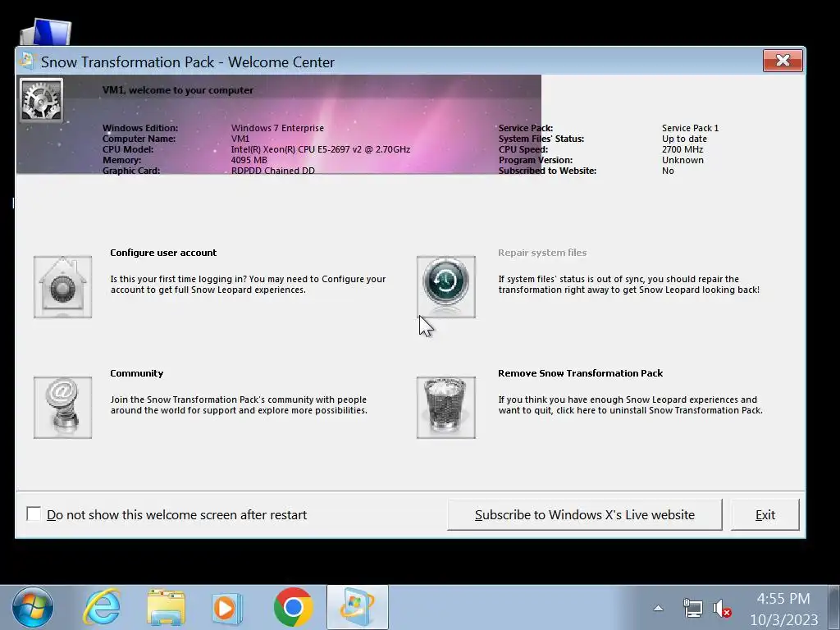Click the Subscribed to Website No value
The image size is (840, 630).
pos(668,171)
